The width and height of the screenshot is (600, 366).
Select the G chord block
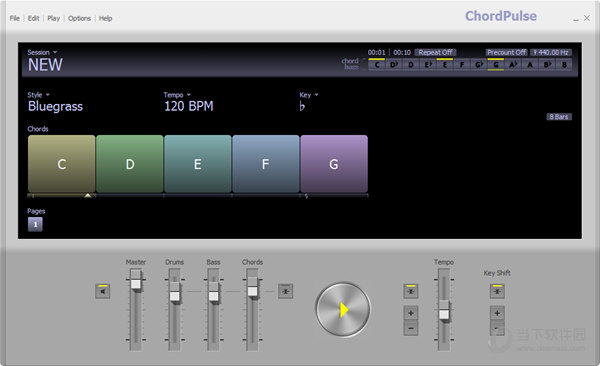pyautogui.click(x=334, y=164)
